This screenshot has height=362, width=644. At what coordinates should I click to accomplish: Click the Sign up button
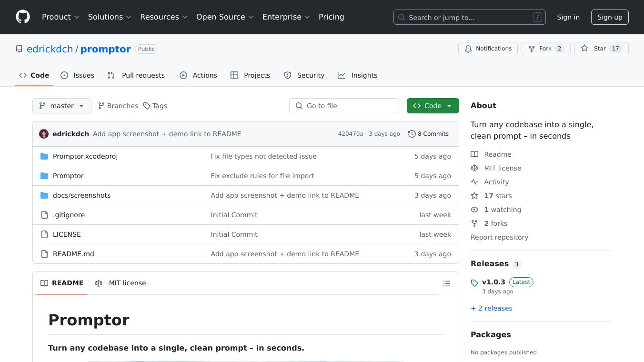point(610,17)
